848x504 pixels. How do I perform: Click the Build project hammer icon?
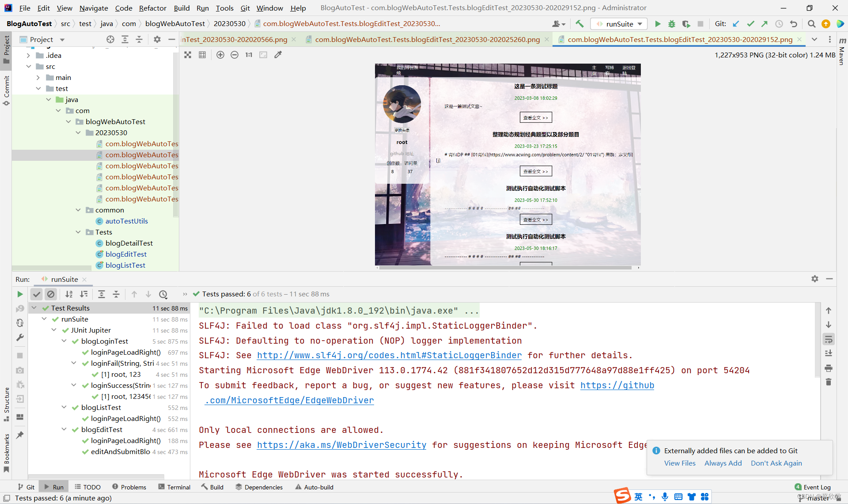(579, 24)
